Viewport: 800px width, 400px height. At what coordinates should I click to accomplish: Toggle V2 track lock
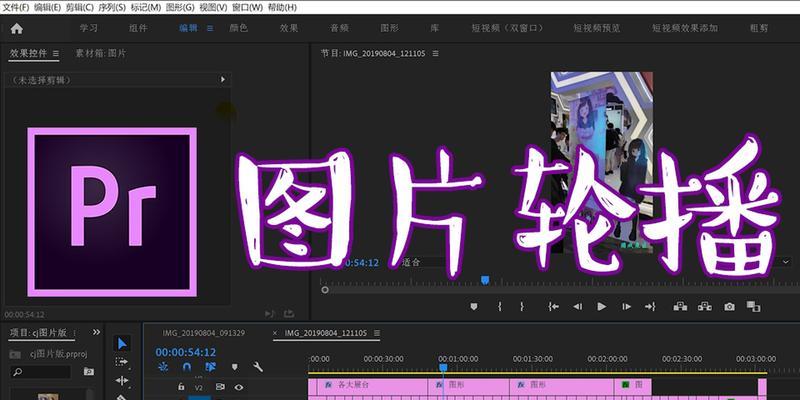pos(181,387)
